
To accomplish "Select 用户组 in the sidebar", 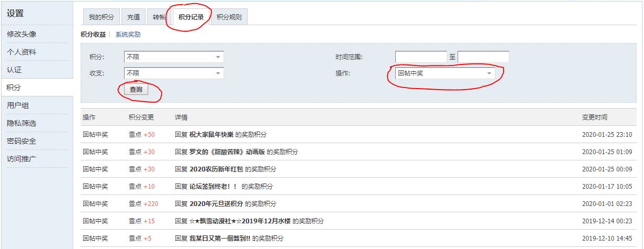I will (x=18, y=105).
